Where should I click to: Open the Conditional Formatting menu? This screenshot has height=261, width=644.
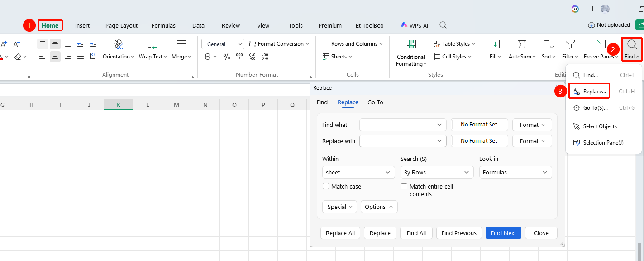pyautogui.click(x=411, y=53)
